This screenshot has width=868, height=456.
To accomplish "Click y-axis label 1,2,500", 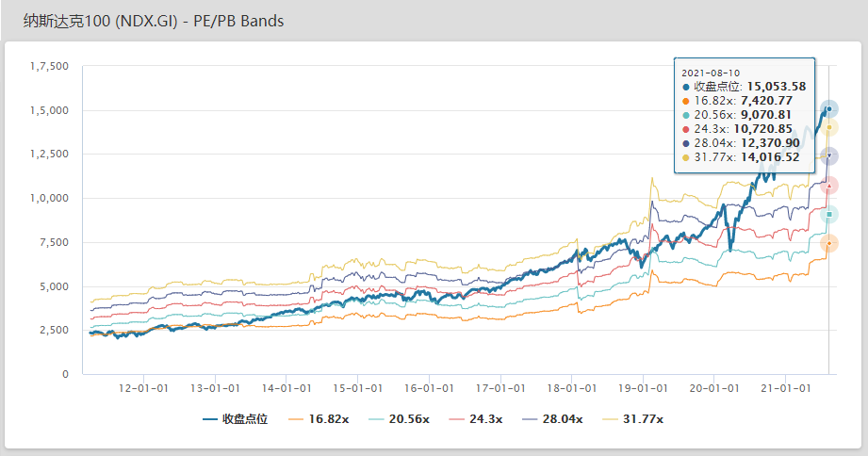I will 49,154.
